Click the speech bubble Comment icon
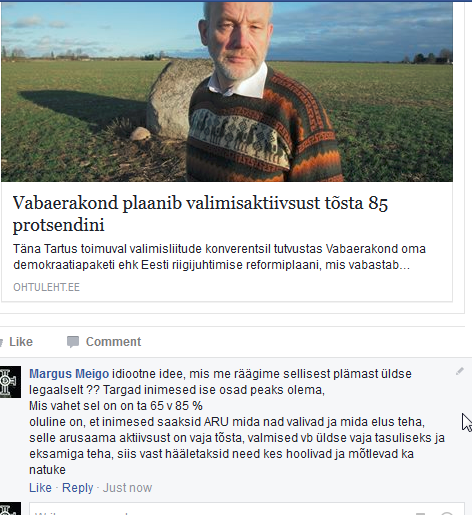Screen dimensions: 472x515 (x=73, y=342)
